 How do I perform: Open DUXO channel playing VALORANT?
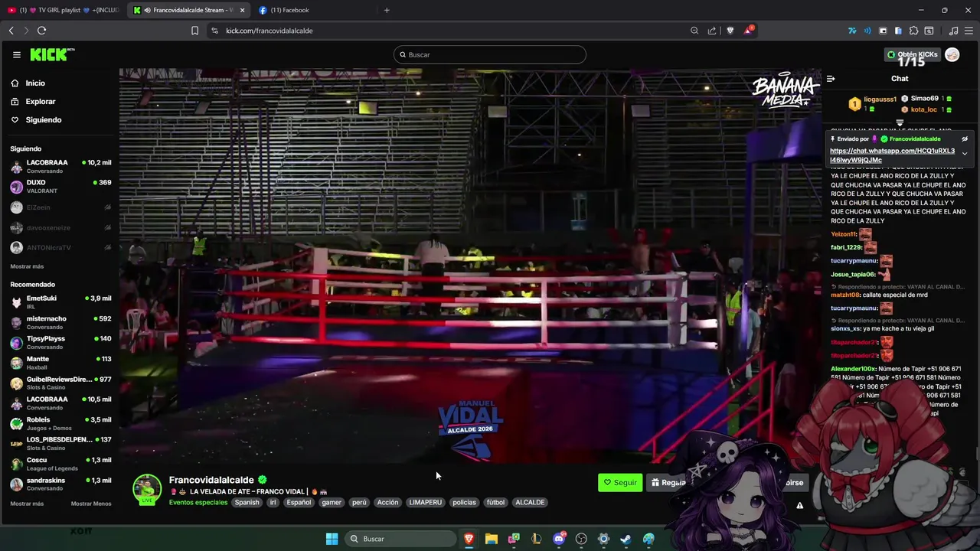point(60,186)
